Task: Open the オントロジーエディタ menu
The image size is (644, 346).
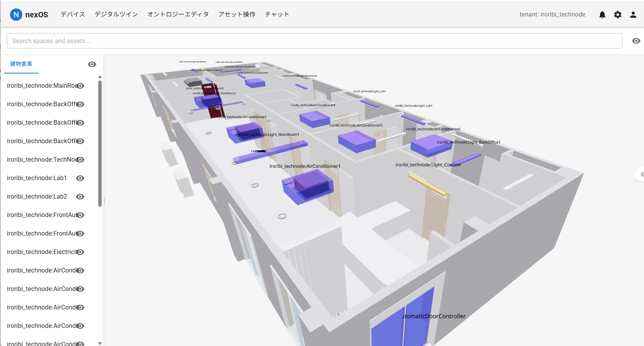Action: coord(178,14)
